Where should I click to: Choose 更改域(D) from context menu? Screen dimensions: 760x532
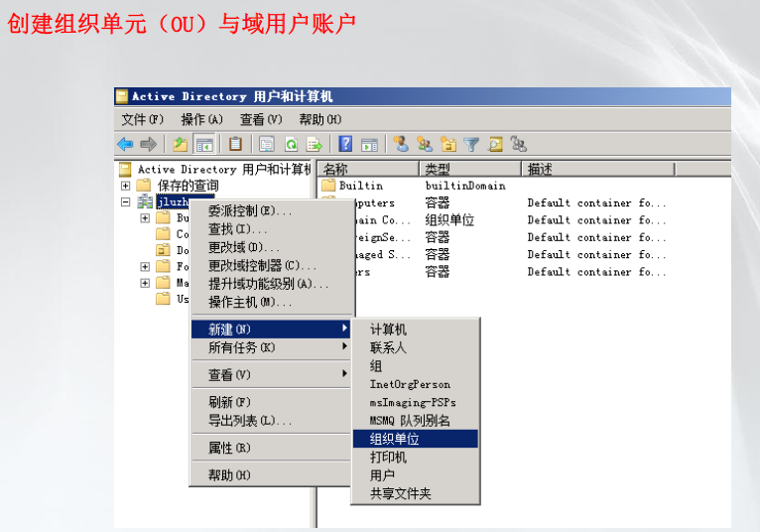tap(272, 247)
